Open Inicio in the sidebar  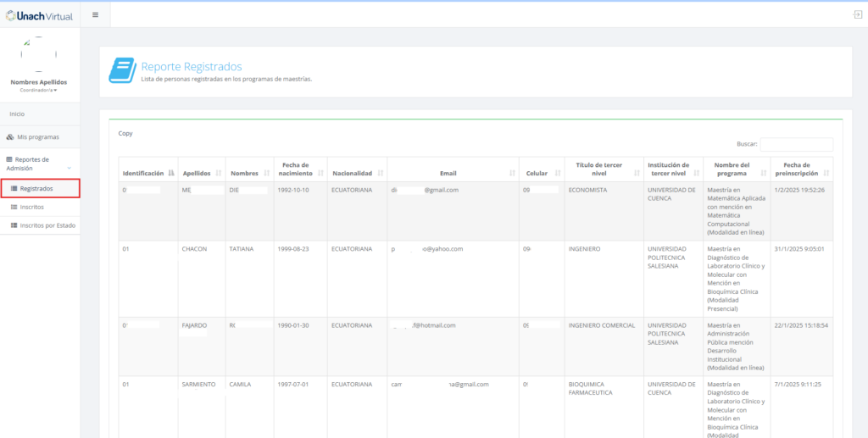[x=17, y=114]
